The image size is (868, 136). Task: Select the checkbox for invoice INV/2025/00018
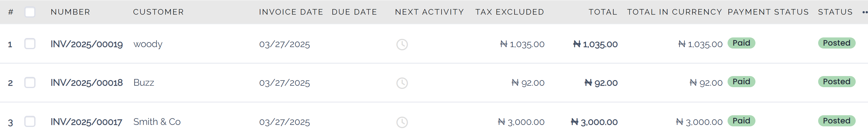coord(30,82)
